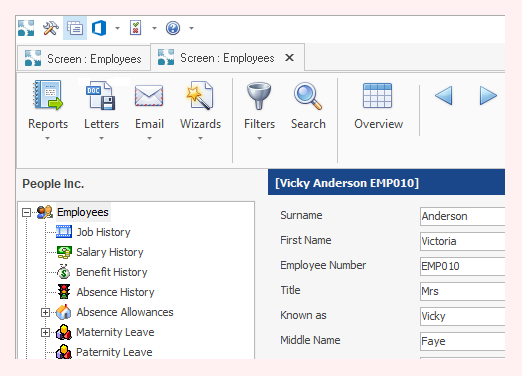Click the Absence Allowances house icon

pos(64,312)
